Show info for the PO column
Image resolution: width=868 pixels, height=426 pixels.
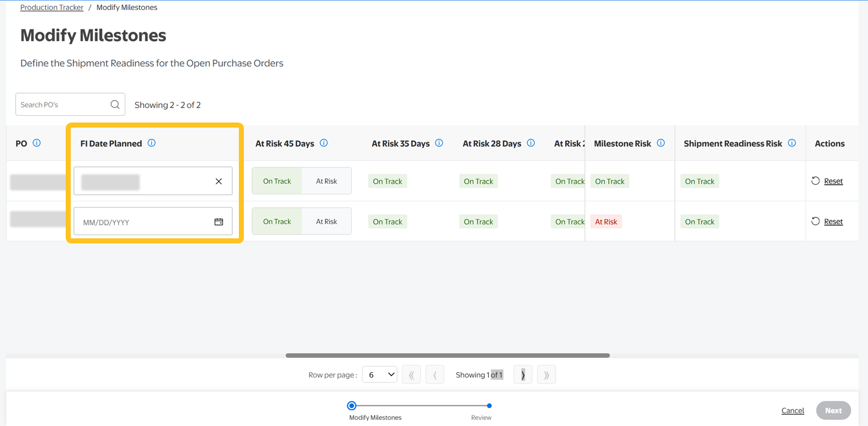pos(37,143)
